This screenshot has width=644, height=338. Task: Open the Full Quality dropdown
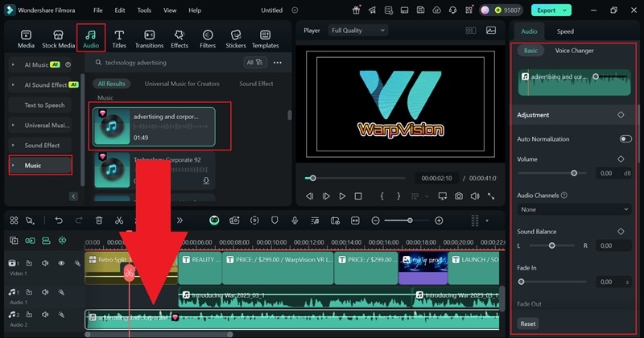(357, 31)
